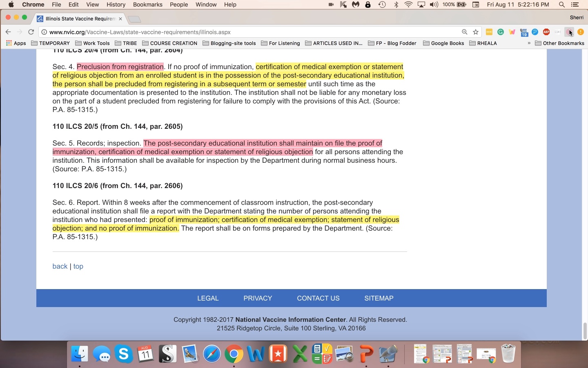The width and height of the screenshot is (588, 368).
Task: Open the File menu
Action: click(x=56, y=4)
